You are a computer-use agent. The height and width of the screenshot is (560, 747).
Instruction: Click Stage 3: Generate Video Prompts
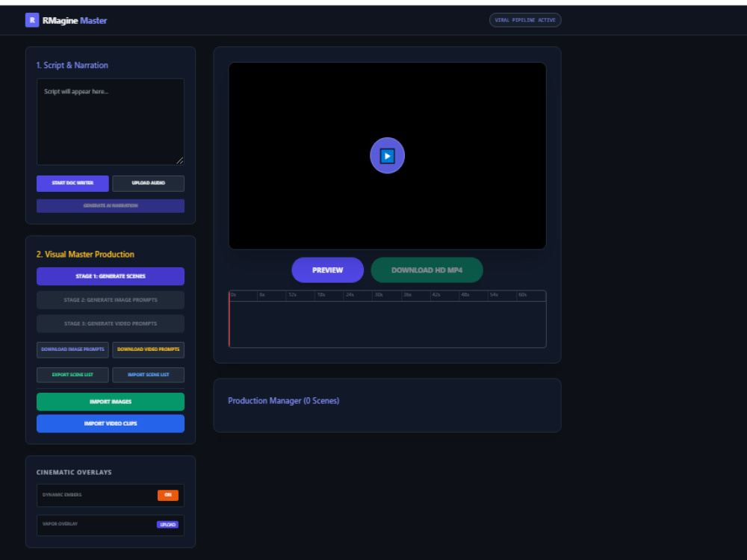[111, 324]
